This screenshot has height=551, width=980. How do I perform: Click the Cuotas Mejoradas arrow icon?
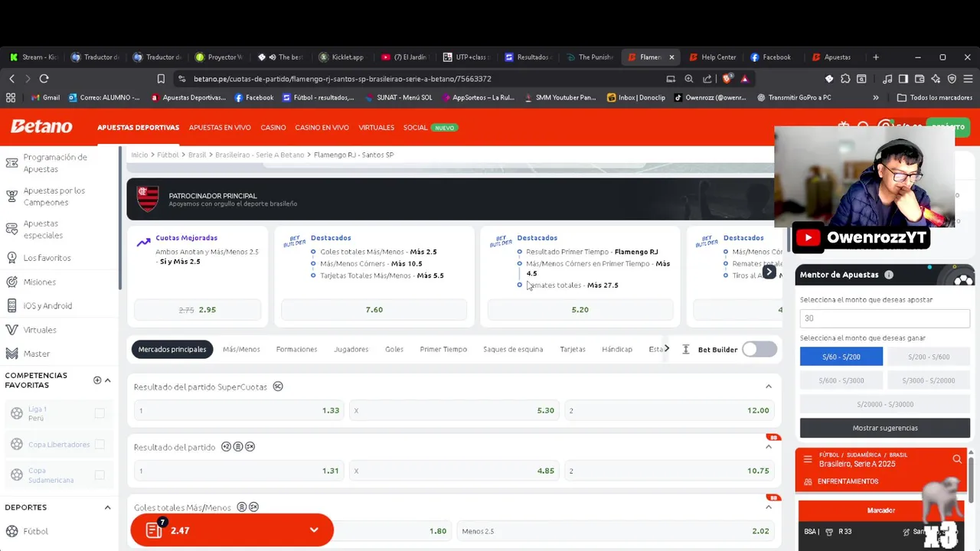143,243
